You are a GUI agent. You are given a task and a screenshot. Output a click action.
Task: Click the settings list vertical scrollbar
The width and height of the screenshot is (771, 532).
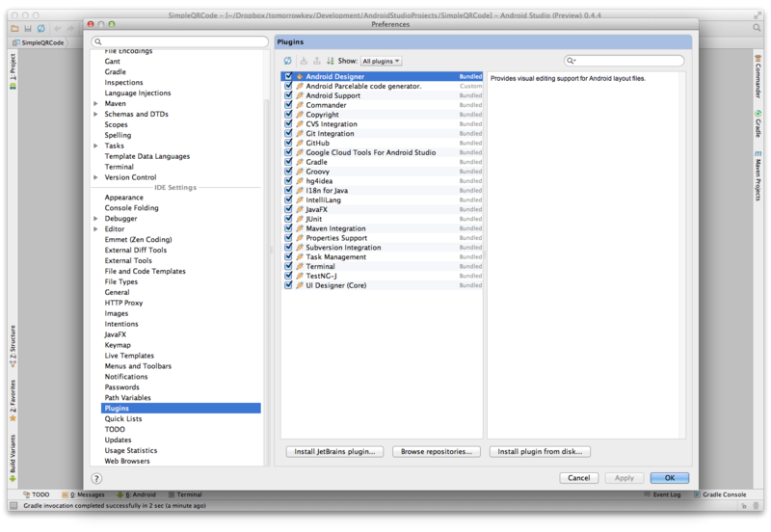click(x=267, y=281)
